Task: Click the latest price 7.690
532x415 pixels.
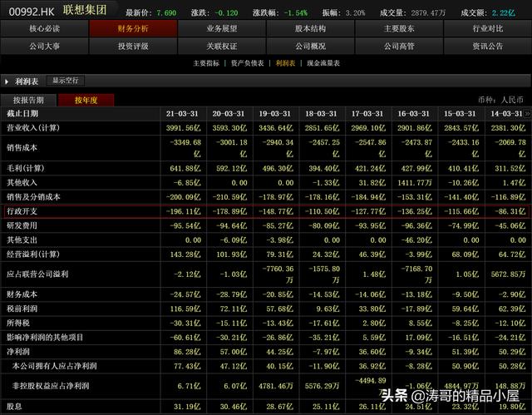Action: (166, 13)
